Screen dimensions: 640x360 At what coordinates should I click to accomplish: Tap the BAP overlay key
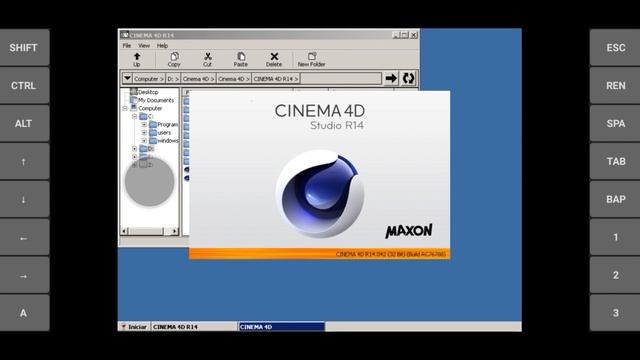click(615, 199)
